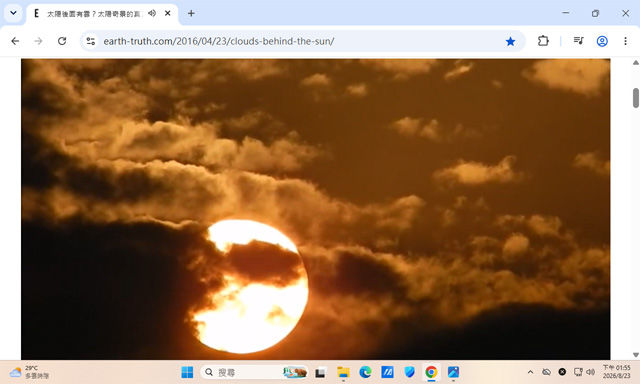Open File Explorer from taskbar

343,372
